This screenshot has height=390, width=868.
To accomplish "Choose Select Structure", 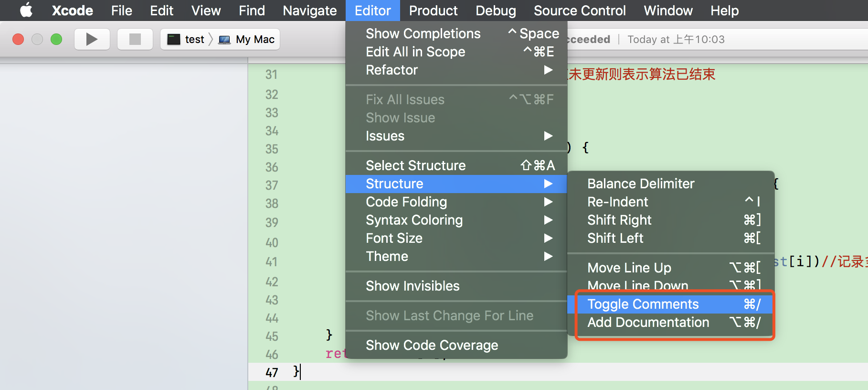I will point(456,165).
